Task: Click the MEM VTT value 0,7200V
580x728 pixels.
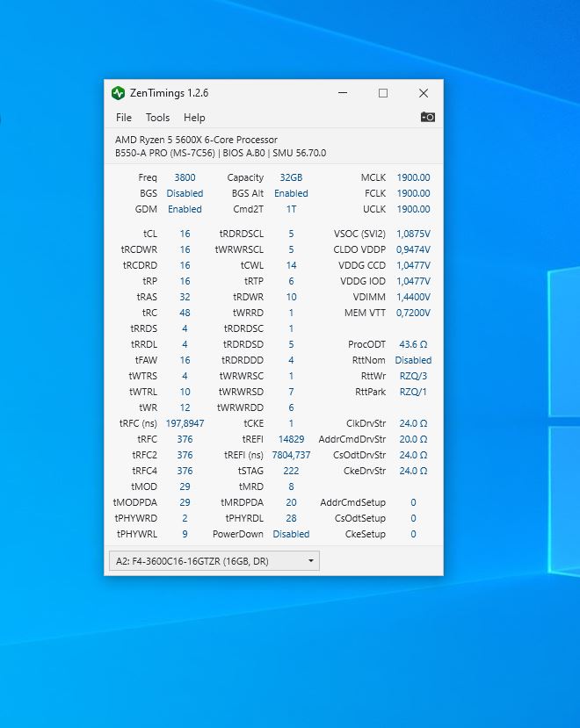Action: (x=413, y=313)
